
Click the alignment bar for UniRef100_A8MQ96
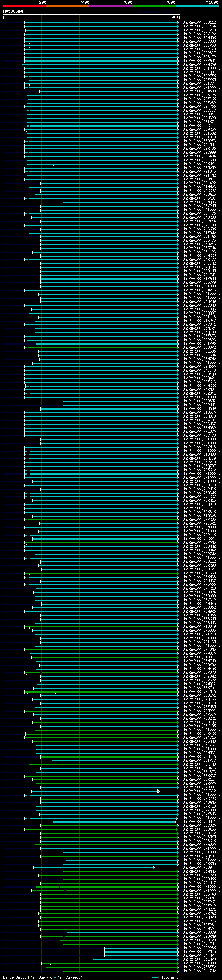click(x=121, y=202)
